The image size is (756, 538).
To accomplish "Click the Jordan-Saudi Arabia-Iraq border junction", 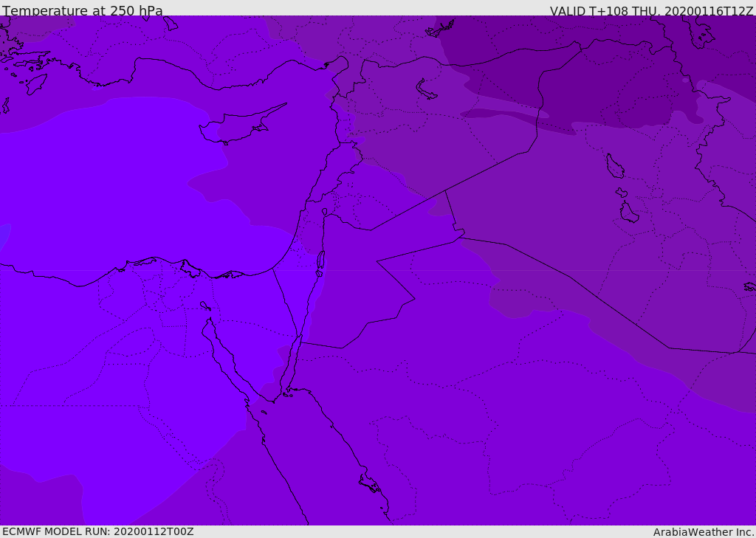I will [x=459, y=237].
